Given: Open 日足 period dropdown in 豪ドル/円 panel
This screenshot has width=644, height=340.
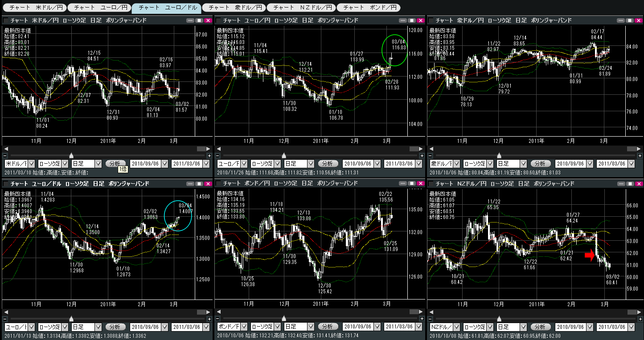Looking at the screenshot, I should pos(524,164).
